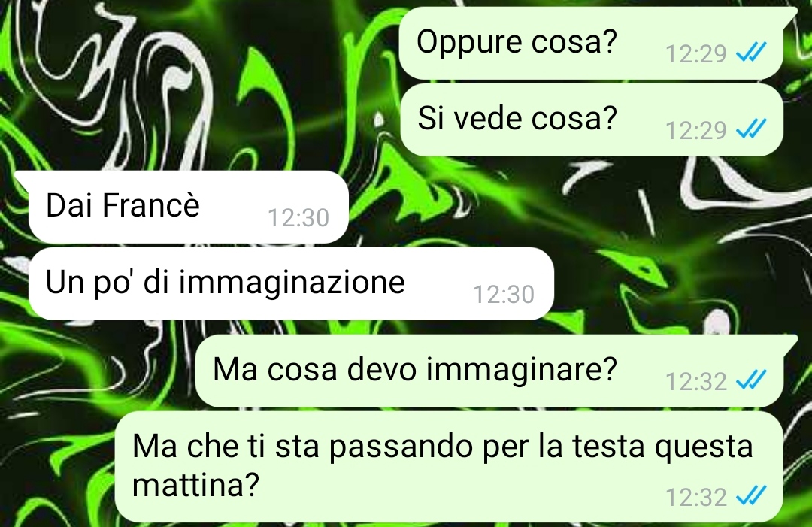Tap 12:30 timestamp on 'Un po' di immaginazione'

coord(504,295)
